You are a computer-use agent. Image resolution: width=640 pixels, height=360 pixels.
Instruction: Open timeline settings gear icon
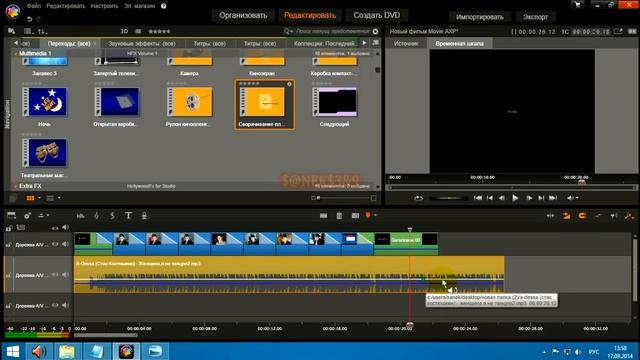point(27,216)
